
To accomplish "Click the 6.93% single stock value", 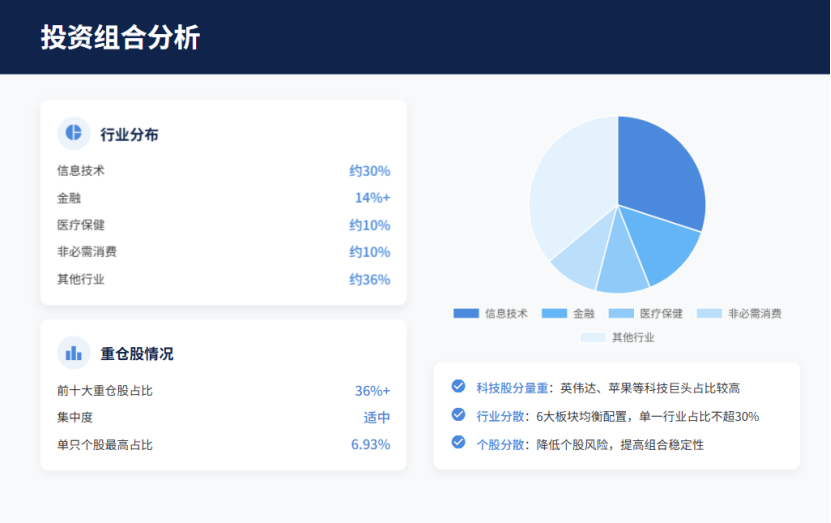I will point(370,444).
